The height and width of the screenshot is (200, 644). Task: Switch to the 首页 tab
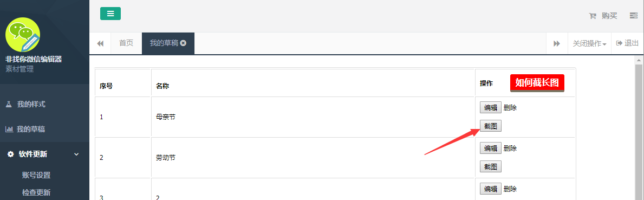(126, 43)
